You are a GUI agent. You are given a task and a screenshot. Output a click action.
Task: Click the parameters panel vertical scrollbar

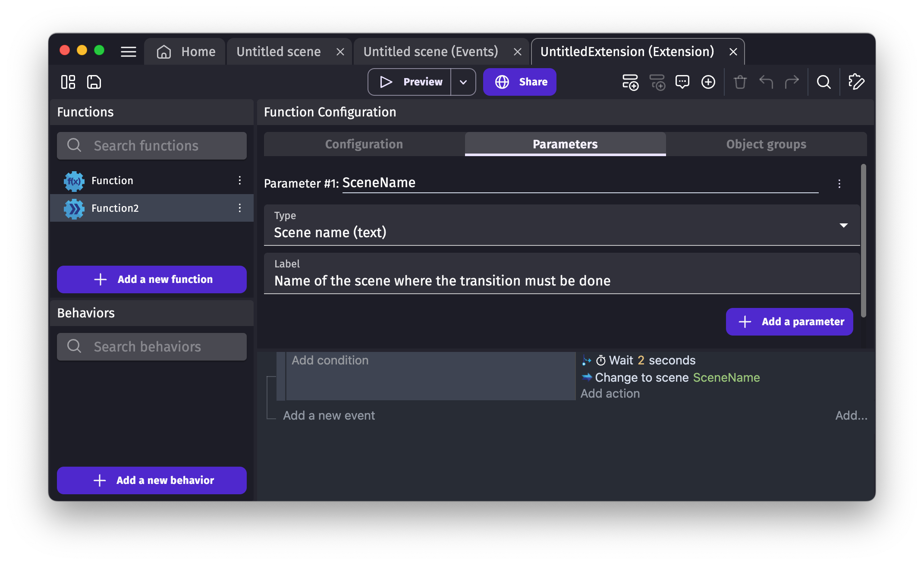tap(863, 241)
